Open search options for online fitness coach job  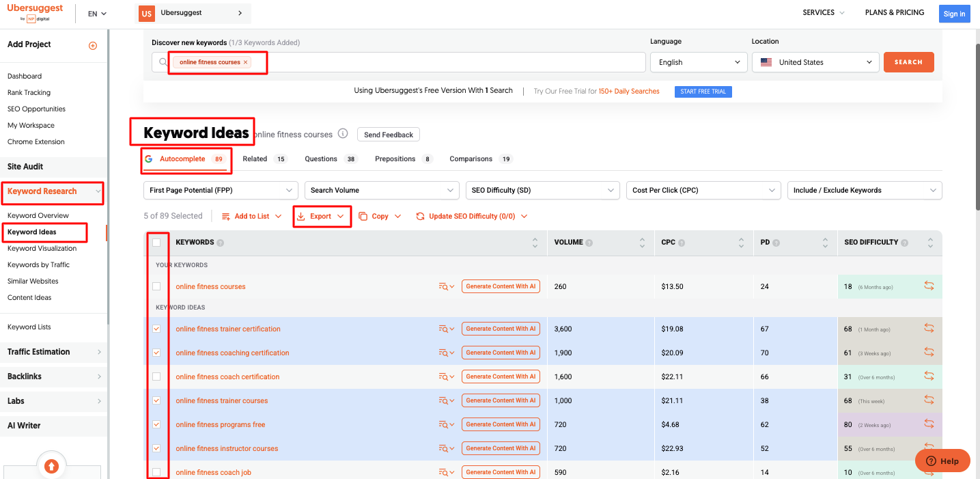[x=447, y=473]
